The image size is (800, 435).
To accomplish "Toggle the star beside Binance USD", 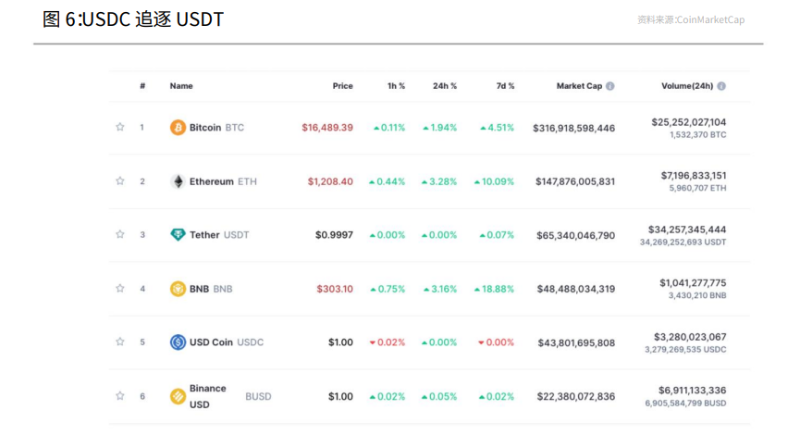I will (x=120, y=396).
